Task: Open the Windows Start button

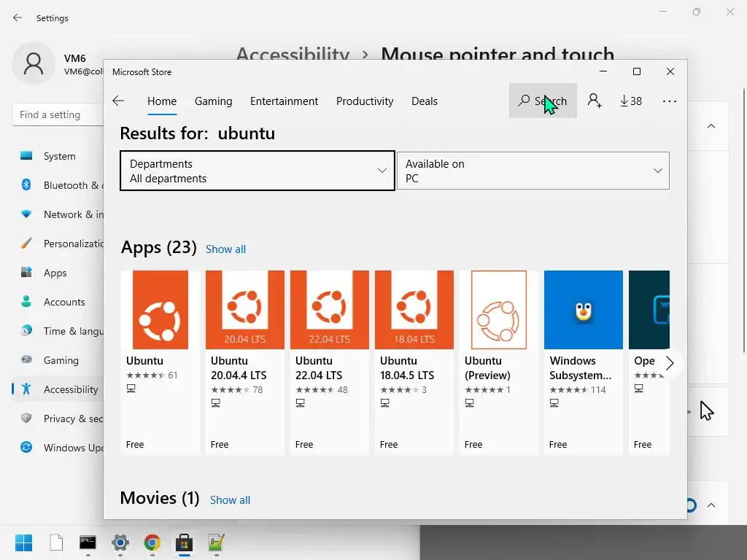Action: tap(23, 542)
